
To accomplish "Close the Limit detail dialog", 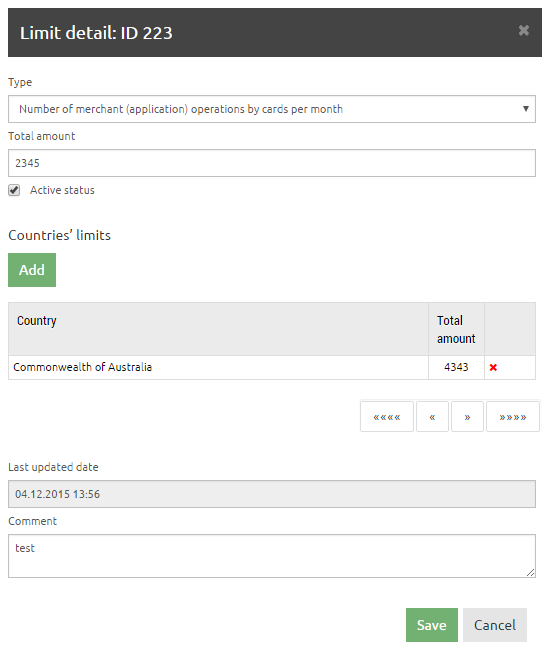I will (x=523, y=30).
